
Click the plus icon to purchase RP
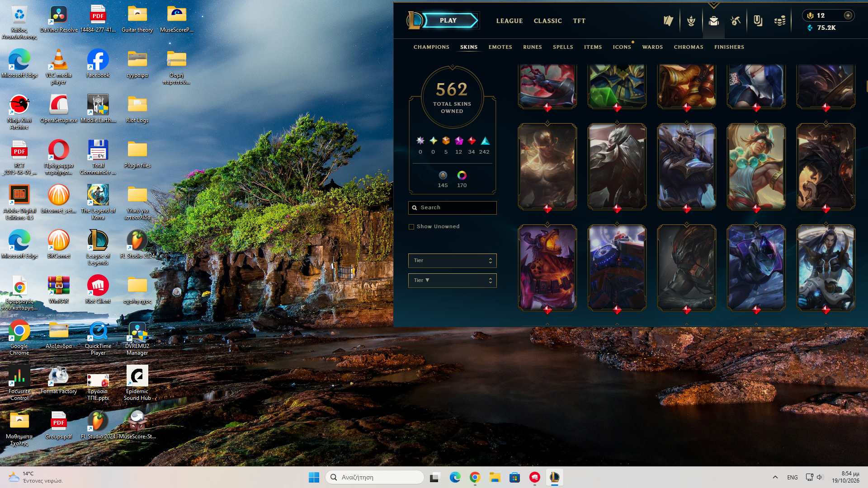(x=848, y=15)
